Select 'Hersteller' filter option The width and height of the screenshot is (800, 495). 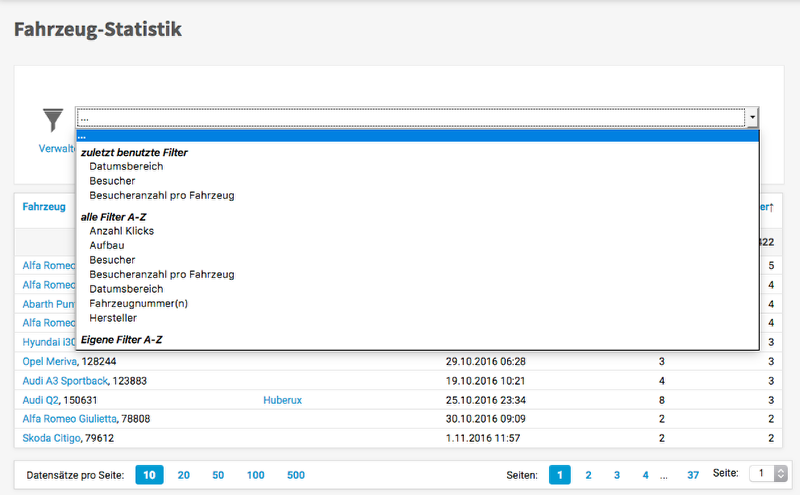115,318
